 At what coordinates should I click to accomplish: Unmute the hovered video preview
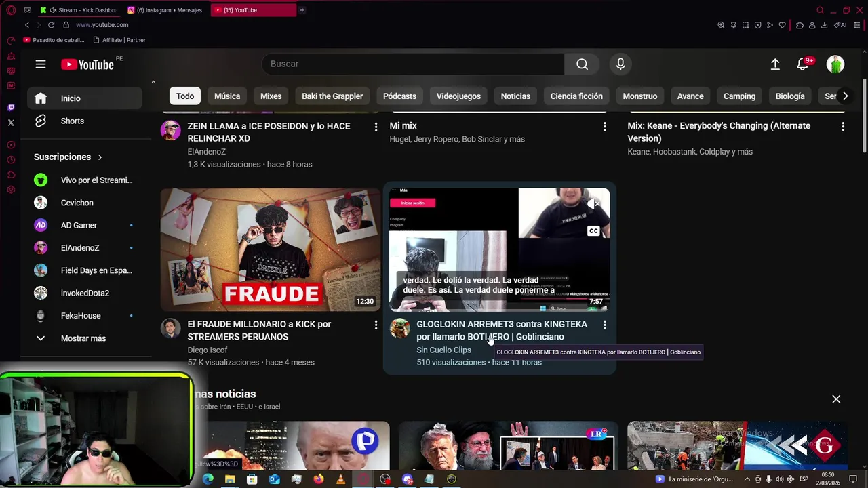(593, 203)
